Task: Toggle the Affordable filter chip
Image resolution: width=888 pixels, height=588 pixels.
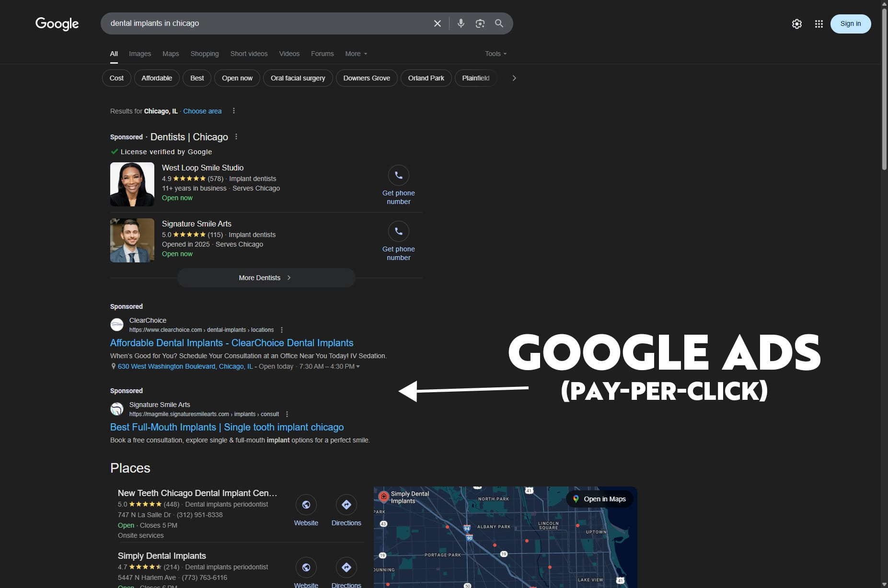Action: click(156, 78)
